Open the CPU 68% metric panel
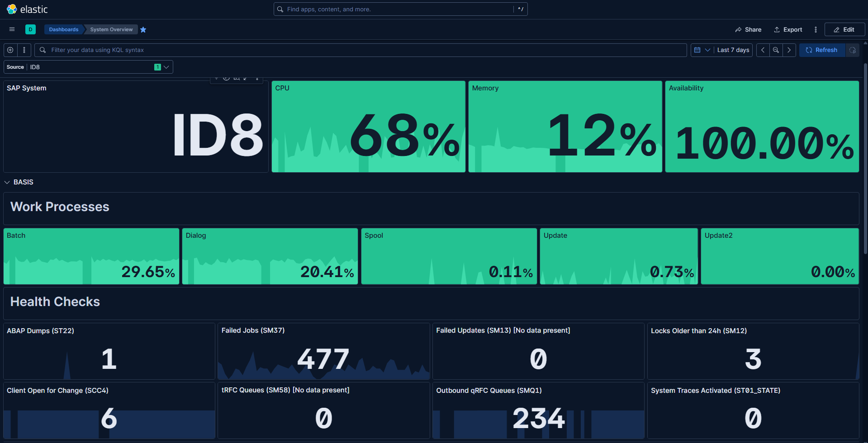 pos(368,127)
